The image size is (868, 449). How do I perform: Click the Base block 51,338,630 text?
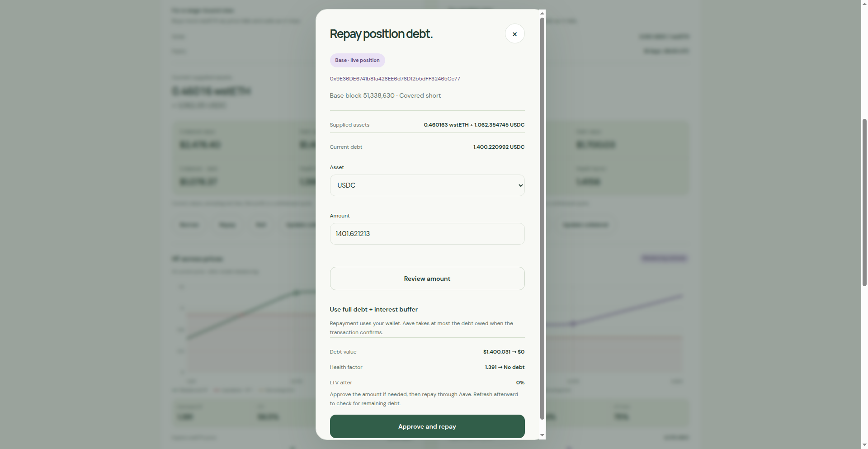[x=362, y=95]
